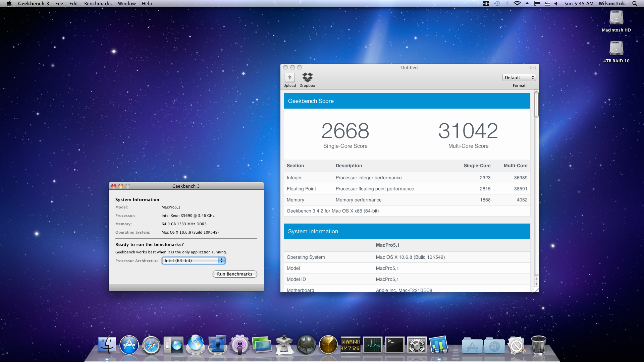Open the second folder stack in the Dock
The image size is (644, 362).
coord(494,346)
